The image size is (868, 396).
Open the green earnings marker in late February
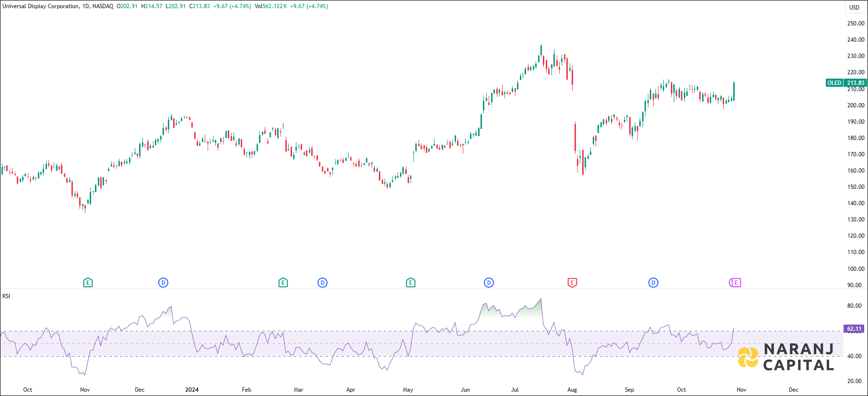[x=283, y=283]
